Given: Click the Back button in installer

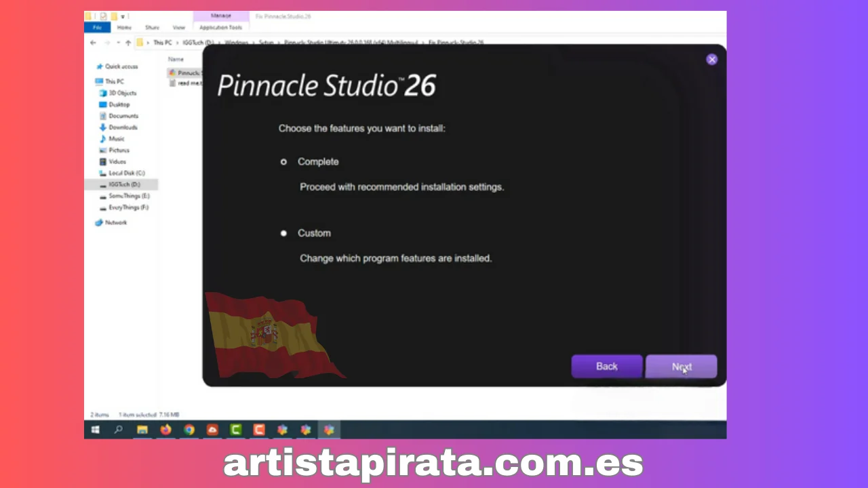Looking at the screenshot, I should pyautogui.click(x=606, y=366).
